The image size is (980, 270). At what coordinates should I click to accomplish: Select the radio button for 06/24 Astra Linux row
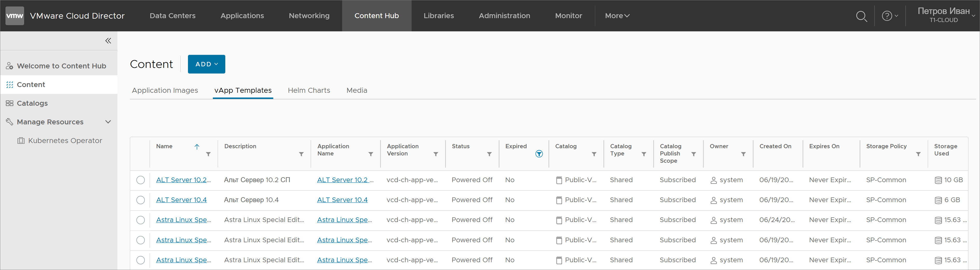point(140,220)
